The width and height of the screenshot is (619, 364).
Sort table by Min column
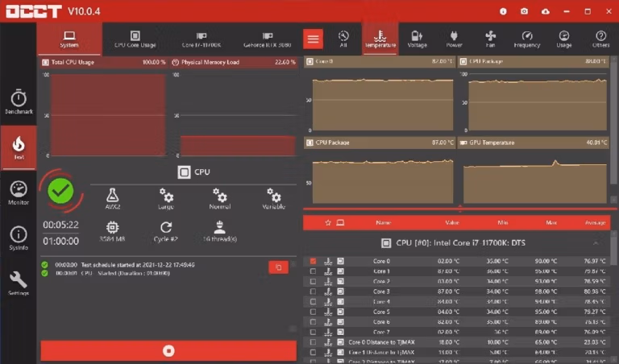(x=503, y=223)
